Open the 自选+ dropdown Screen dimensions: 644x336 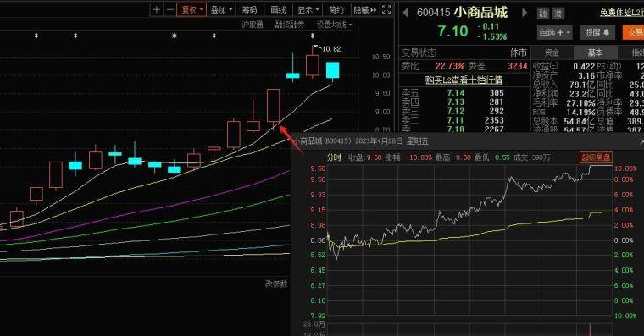[554, 32]
